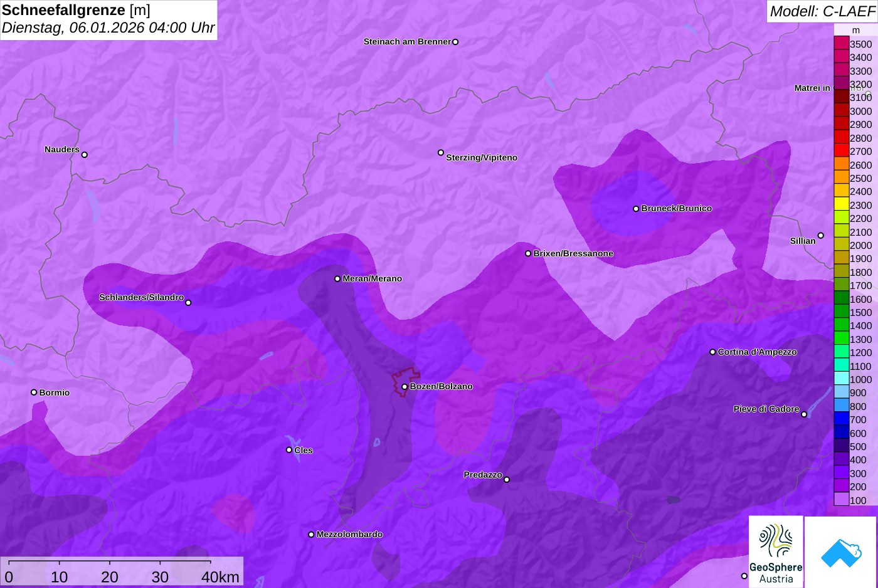Image resolution: width=878 pixels, height=588 pixels.
Task: Select the Nauders location dot
Action: coord(85,155)
